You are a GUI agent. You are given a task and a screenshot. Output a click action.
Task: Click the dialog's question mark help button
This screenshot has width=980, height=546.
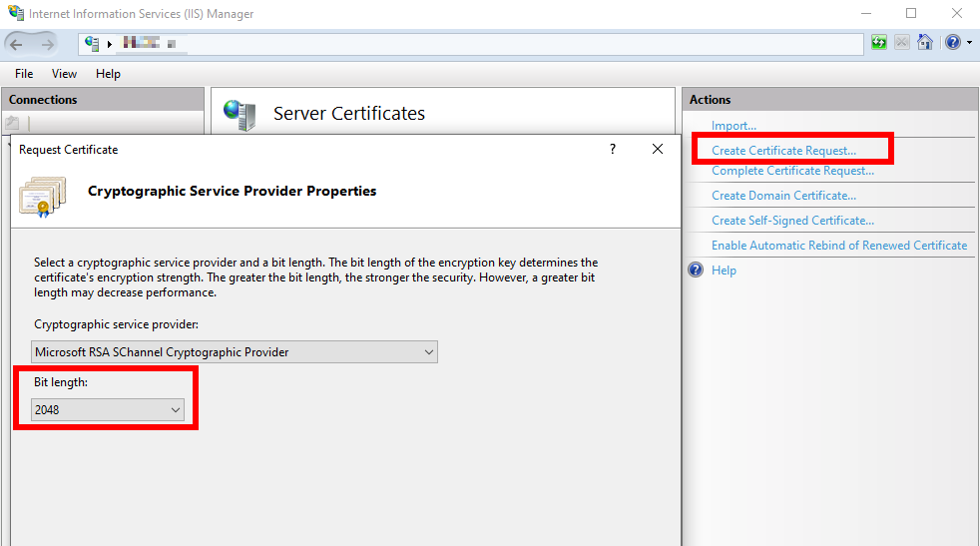click(x=613, y=149)
